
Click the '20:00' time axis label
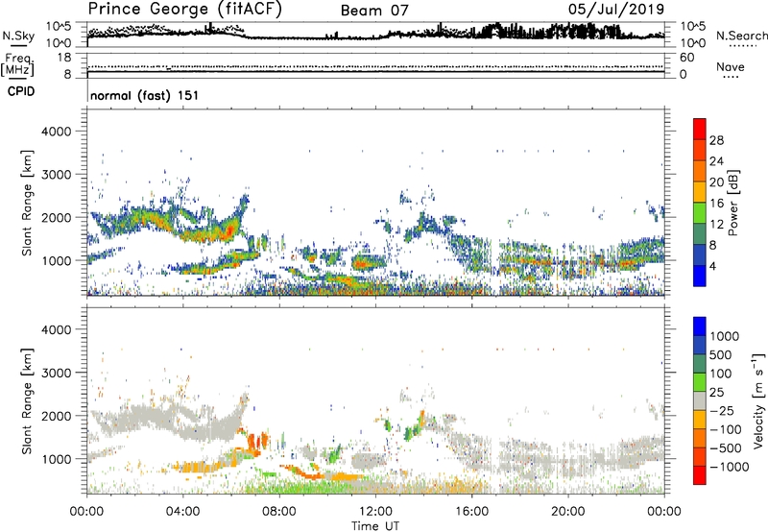[x=568, y=512]
